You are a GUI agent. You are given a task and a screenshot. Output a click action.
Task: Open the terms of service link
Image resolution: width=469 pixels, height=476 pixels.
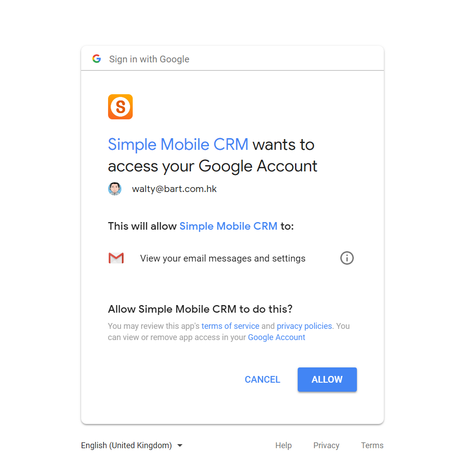230,326
